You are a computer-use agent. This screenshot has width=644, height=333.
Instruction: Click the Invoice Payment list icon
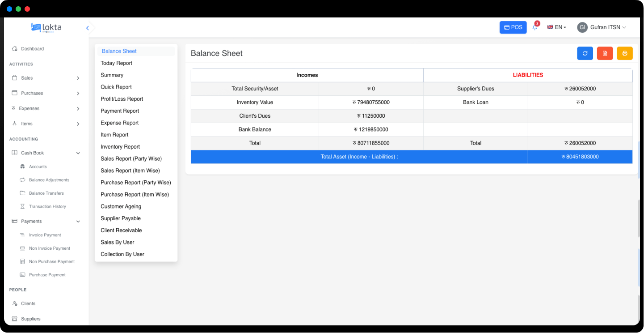pos(23,235)
